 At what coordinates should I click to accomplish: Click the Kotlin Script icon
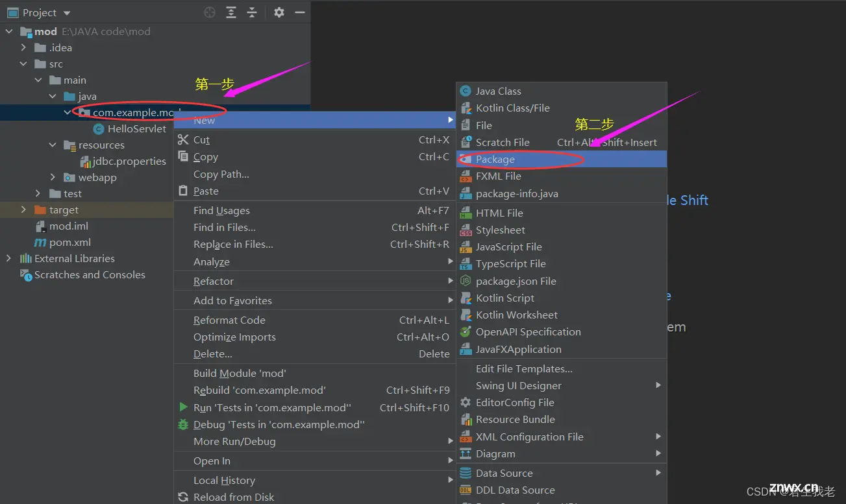coord(465,298)
